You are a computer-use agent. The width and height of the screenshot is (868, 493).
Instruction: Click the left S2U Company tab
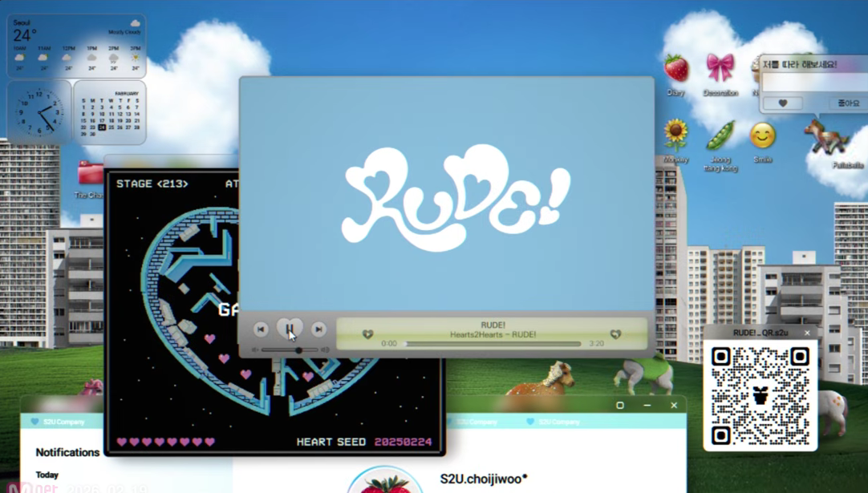[x=59, y=422]
